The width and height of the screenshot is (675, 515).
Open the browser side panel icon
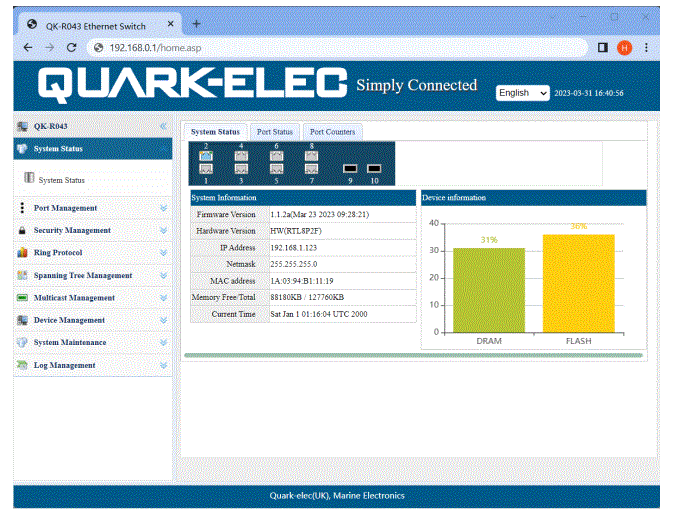click(x=603, y=48)
